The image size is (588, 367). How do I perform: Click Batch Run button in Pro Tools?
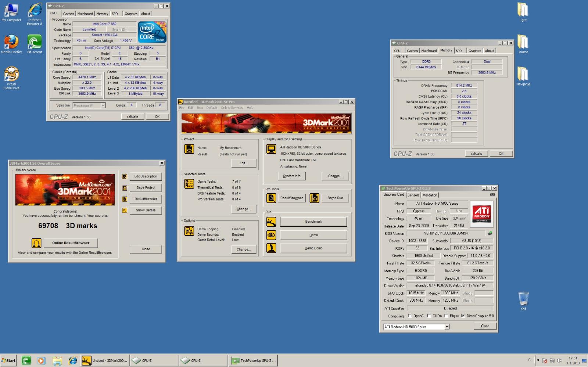(x=335, y=198)
